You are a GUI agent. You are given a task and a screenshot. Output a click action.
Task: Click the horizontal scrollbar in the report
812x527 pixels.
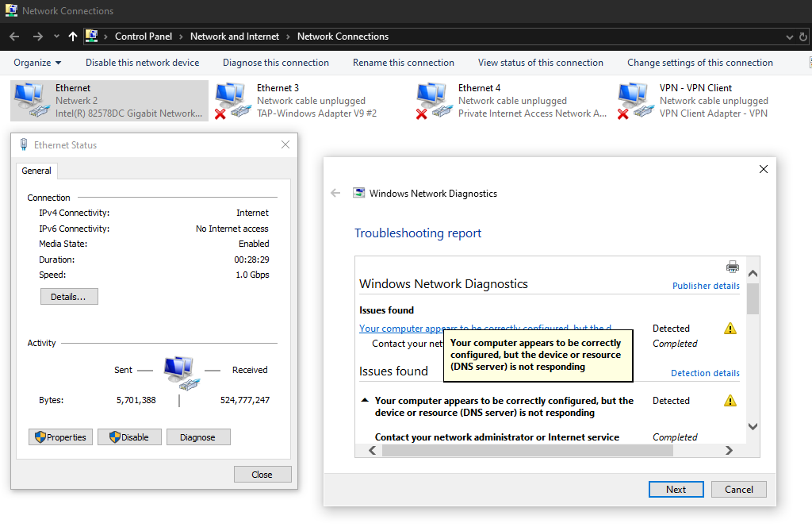527,451
